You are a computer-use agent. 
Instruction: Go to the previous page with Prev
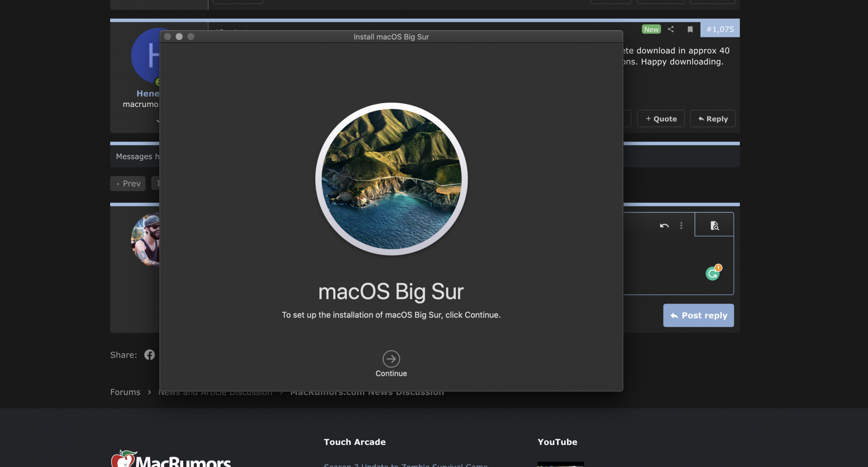(x=128, y=183)
